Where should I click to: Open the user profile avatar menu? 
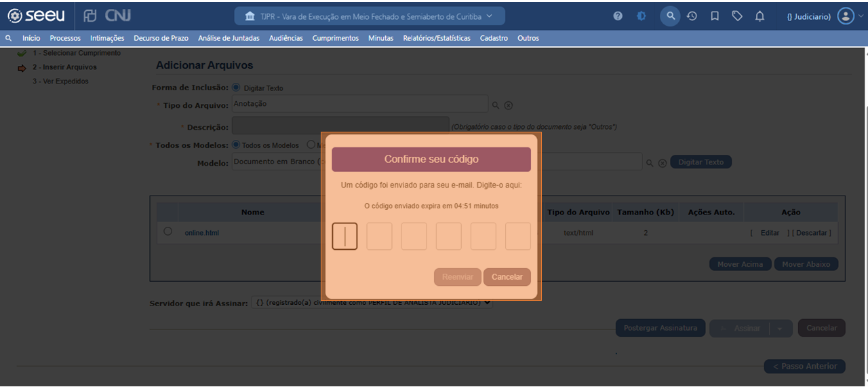tap(846, 16)
